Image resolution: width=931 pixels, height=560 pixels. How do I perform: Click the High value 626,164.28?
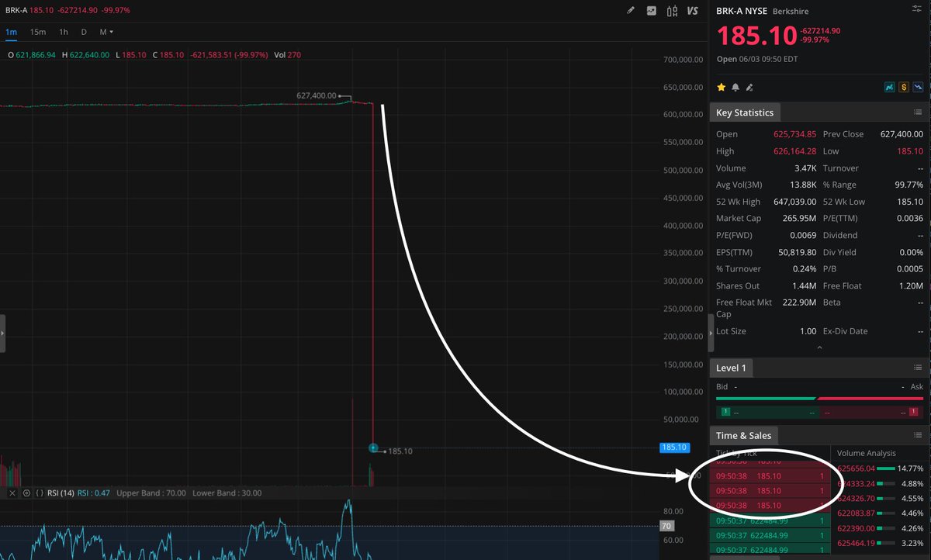point(794,151)
